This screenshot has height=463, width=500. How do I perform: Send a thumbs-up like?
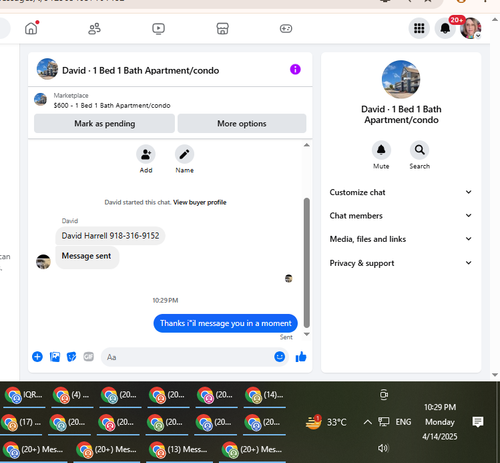(301, 357)
